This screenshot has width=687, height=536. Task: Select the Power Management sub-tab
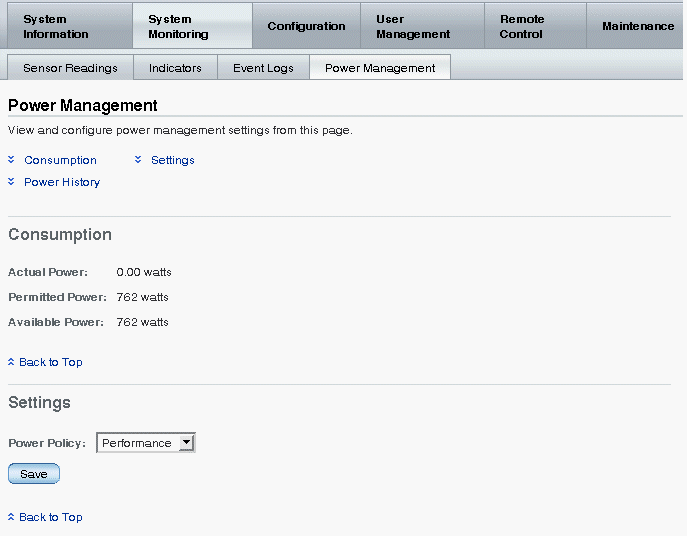tap(380, 68)
